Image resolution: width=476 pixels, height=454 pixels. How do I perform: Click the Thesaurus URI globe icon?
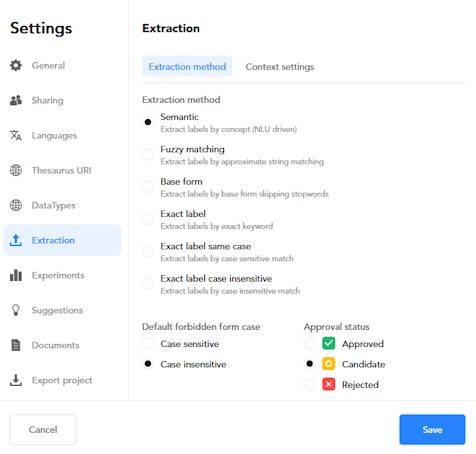[x=16, y=170]
